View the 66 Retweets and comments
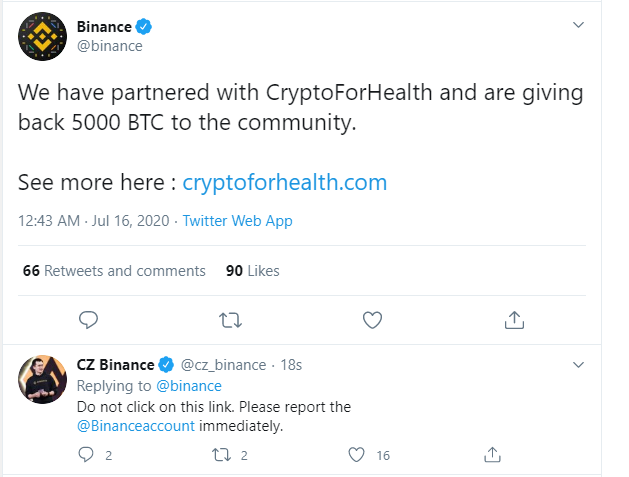This screenshot has width=629, height=477. pos(113,271)
